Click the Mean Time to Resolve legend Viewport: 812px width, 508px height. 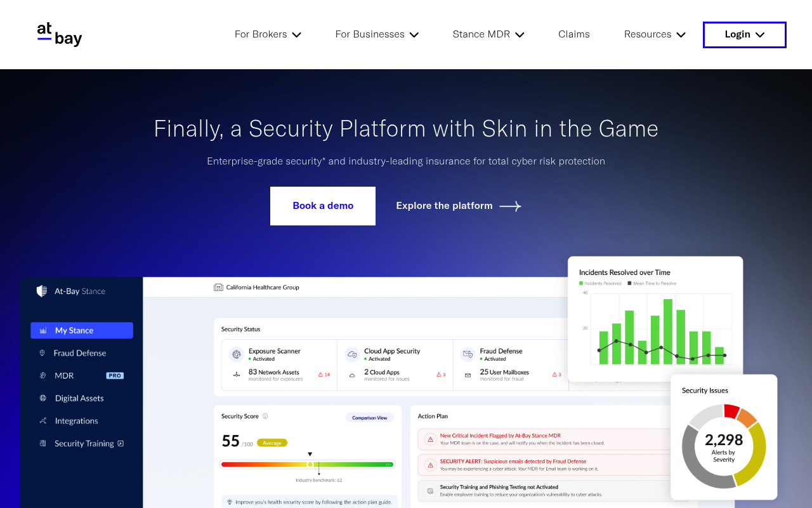pos(652,283)
